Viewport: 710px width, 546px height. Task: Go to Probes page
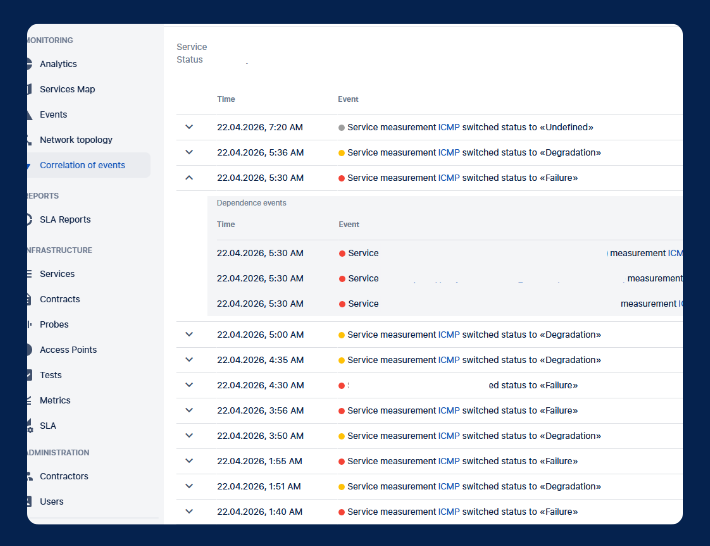point(54,325)
